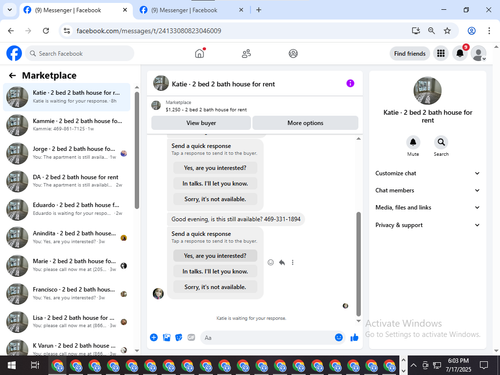Click the conversation list scrollbar

[137, 150]
